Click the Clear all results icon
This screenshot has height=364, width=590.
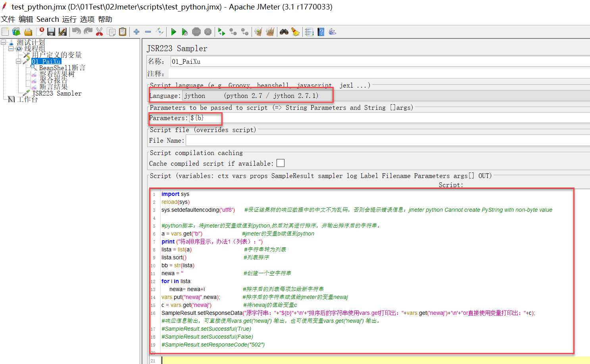[x=270, y=32]
